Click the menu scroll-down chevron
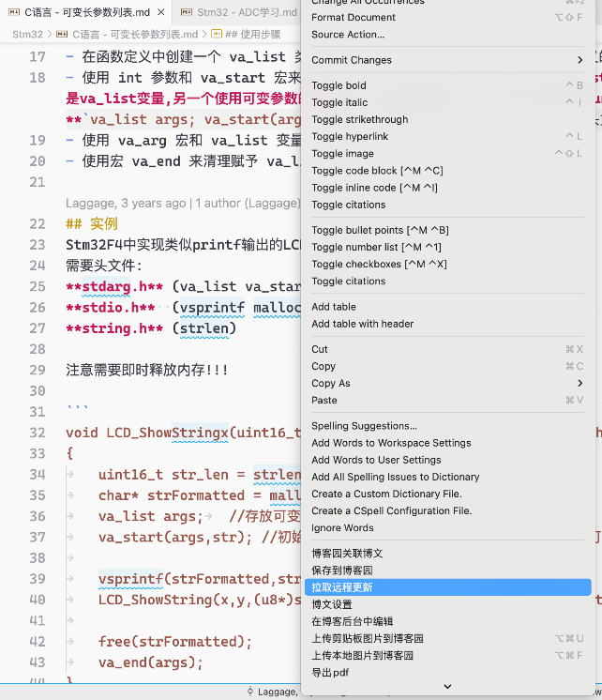 (447, 687)
